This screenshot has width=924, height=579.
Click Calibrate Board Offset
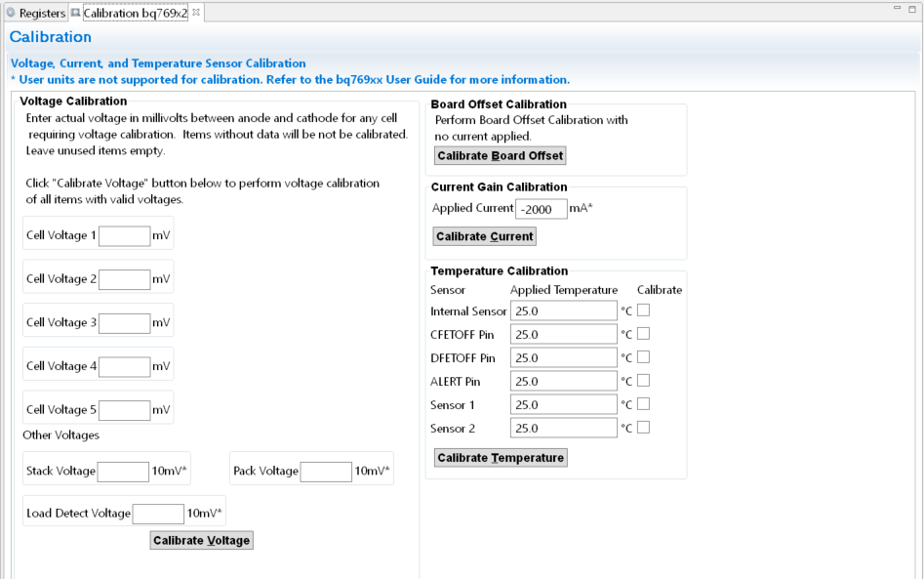click(500, 155)
